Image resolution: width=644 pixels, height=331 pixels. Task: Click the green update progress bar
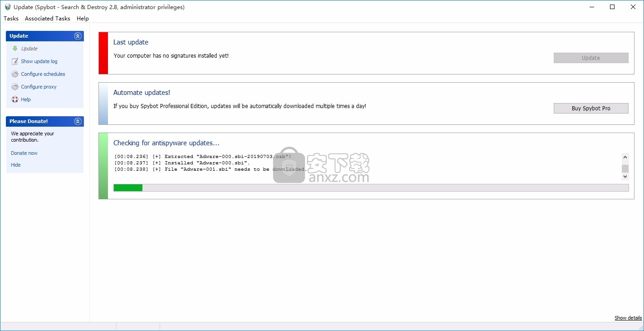[x=371, y=188]
